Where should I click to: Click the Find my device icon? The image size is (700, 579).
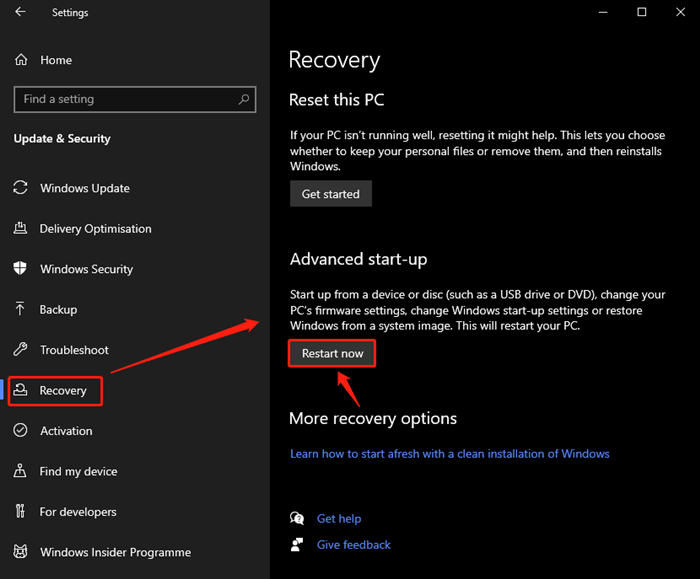coord(20,471)
